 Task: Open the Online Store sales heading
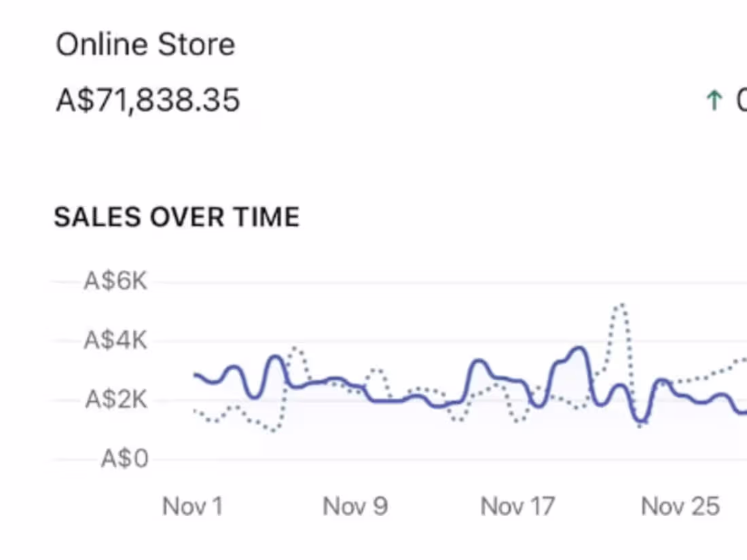coord(145,45)
